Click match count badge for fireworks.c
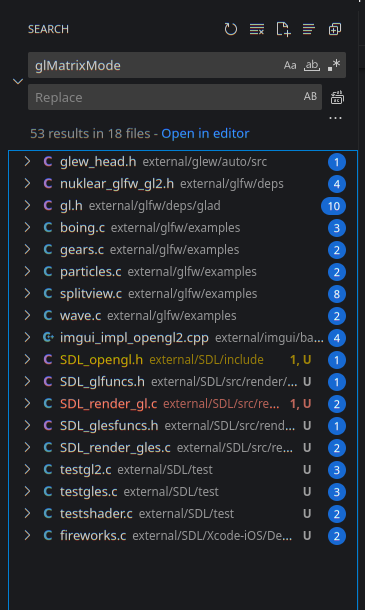 pyautogui.click(x=337, y=536)
